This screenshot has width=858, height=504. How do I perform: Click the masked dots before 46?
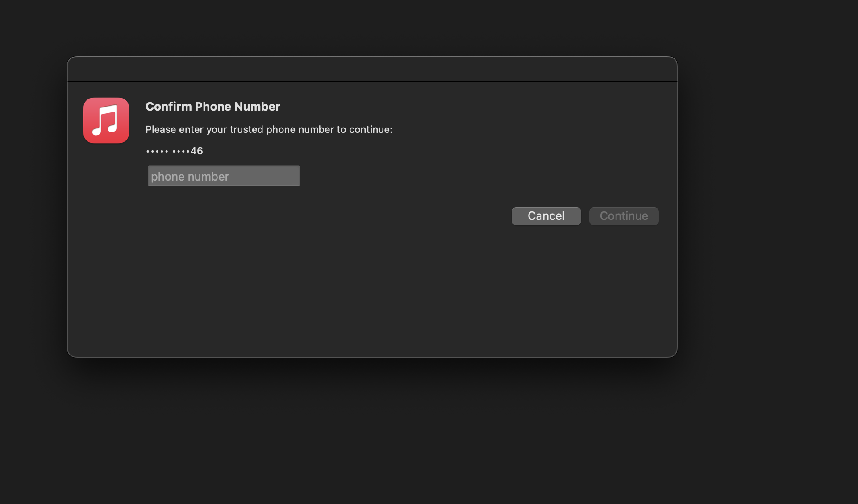click(x=167, y=152)
